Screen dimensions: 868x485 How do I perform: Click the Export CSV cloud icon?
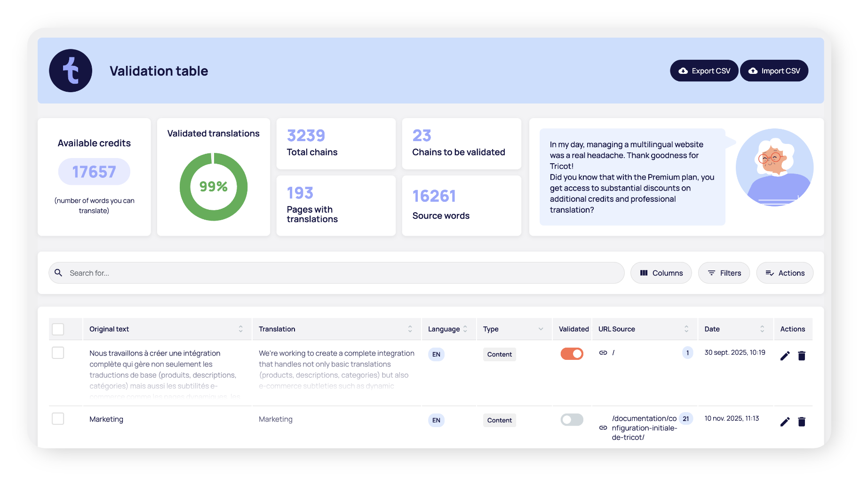pos(683,71)
